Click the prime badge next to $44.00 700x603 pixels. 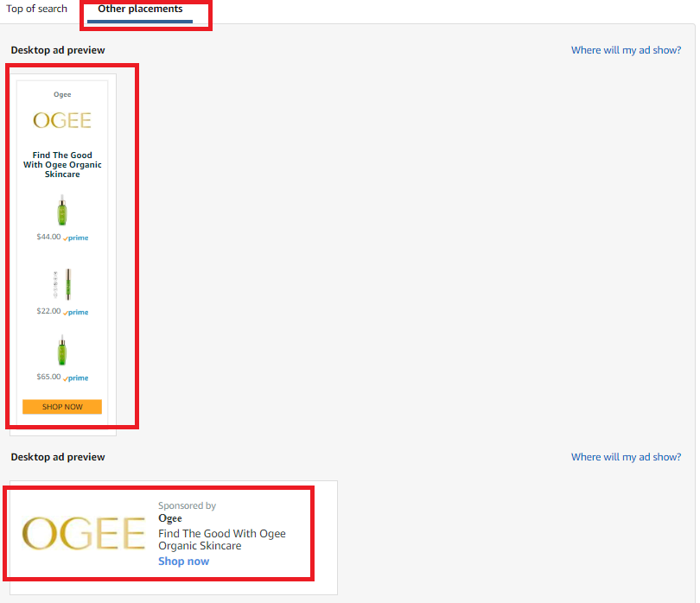76,238
